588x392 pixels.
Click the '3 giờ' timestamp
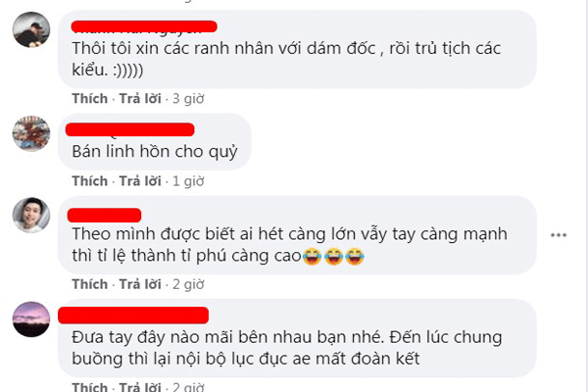tap(188, 99)
